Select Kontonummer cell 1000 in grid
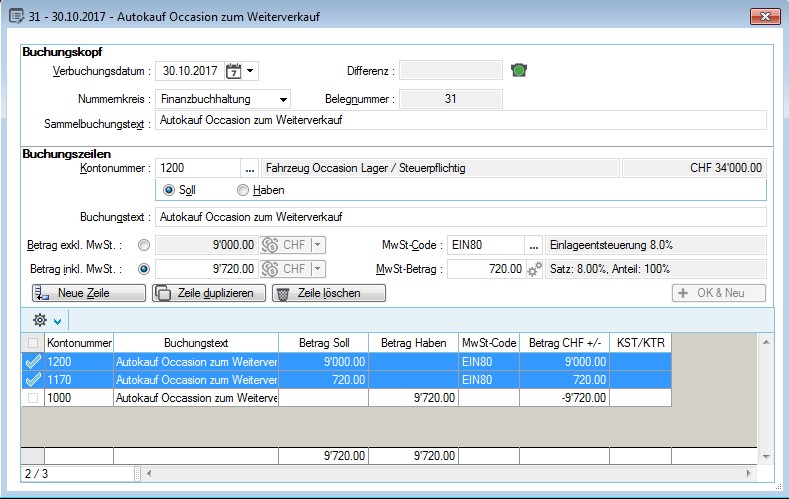The height and width of the screenshot is (499, 789). coord(79,398)
